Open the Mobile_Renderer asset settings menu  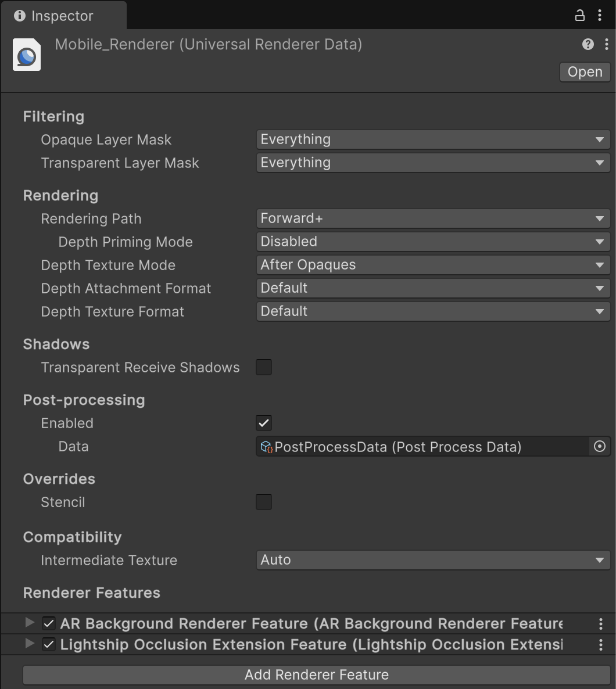(x=606, y=44)
